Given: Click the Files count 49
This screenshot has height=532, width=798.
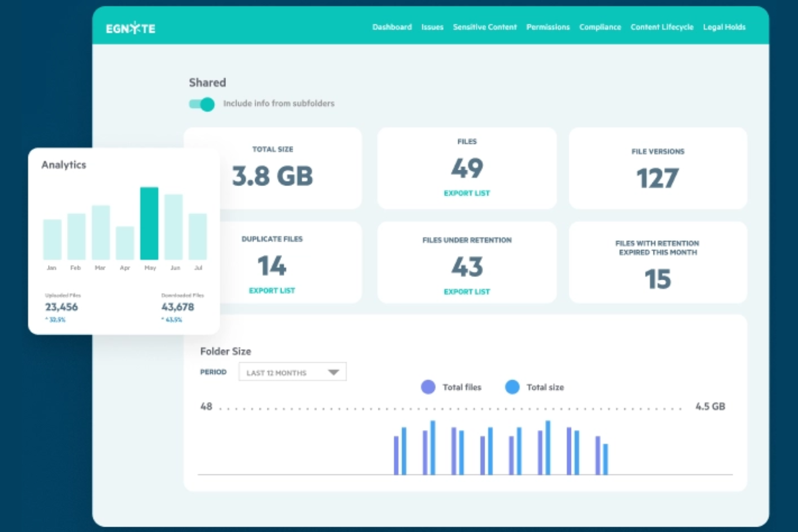Looking at the screenshot, I should tap(467, 168).
